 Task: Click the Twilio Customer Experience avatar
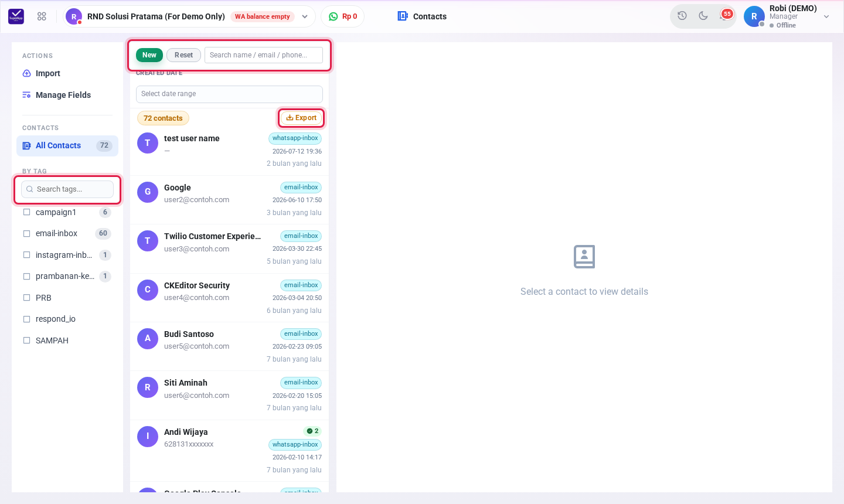[148, 241]
